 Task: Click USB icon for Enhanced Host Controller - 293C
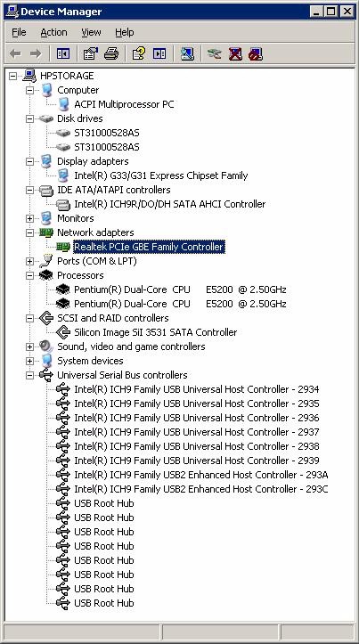[63, 489]
